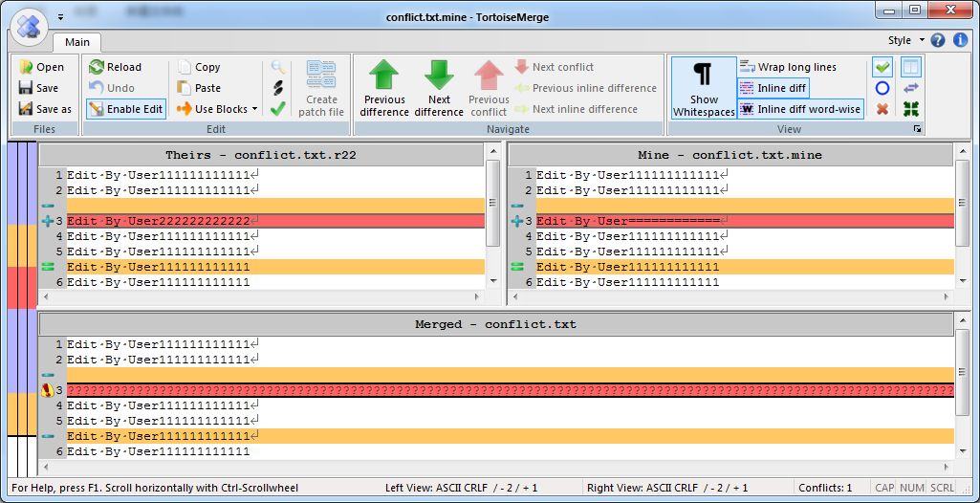
Task: Click the red X icon in View group
Action: coord(882,109)
